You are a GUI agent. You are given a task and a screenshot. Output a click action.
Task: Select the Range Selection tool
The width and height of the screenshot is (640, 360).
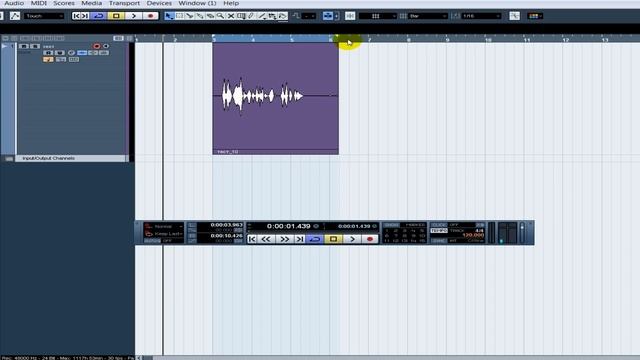180,16
